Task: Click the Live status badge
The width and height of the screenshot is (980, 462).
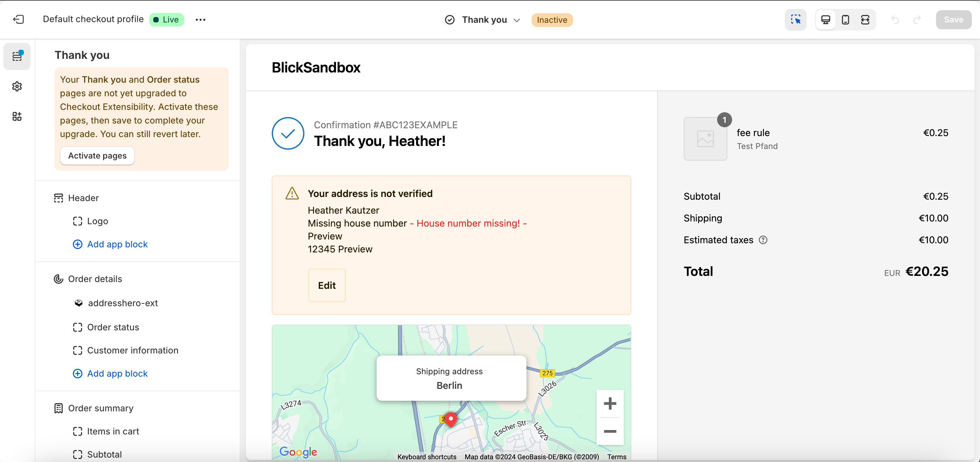Action: (166, 19)
